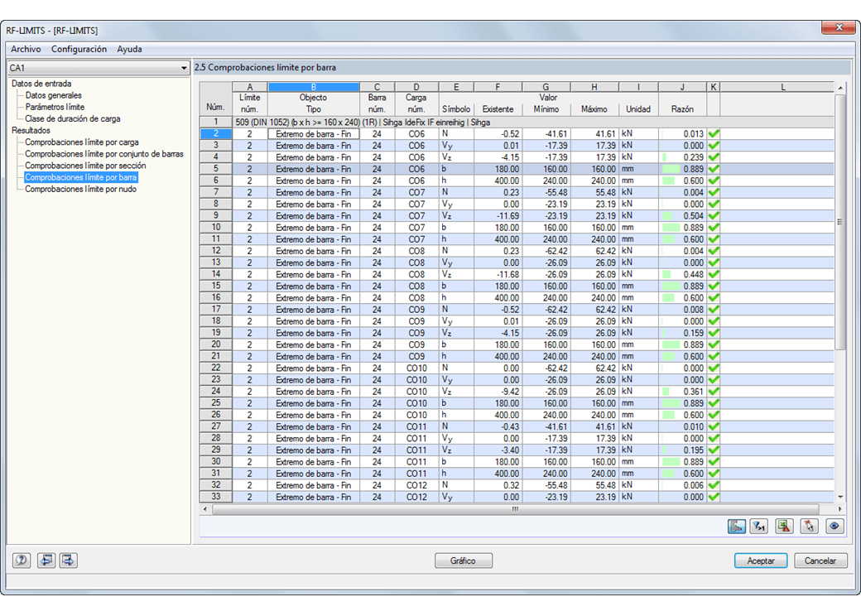
Task: Click the Aceptar button
Action: [x=761, y=561]
